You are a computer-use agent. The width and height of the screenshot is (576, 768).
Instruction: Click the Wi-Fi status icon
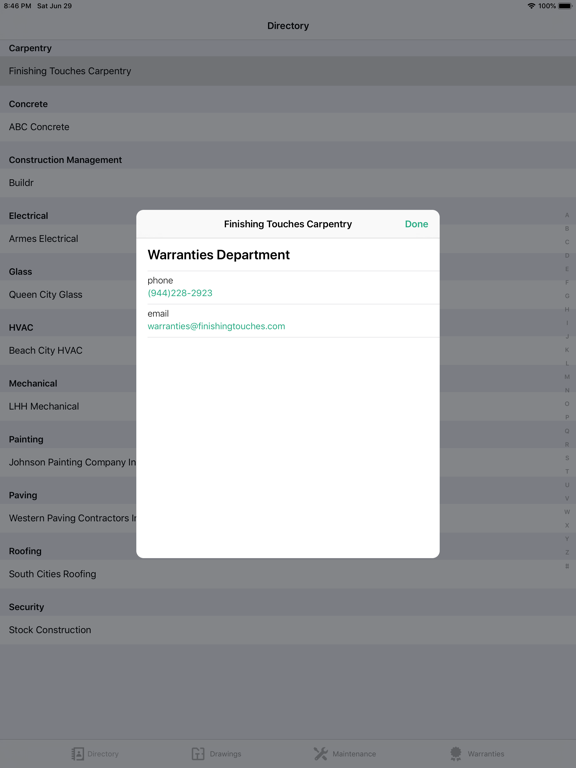click(x=531, y=6)
